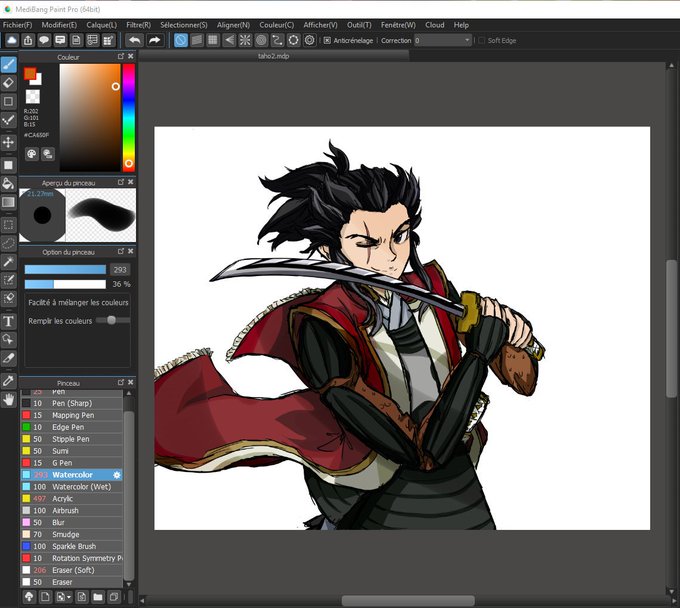Click the duplicate brush icon

114,597
